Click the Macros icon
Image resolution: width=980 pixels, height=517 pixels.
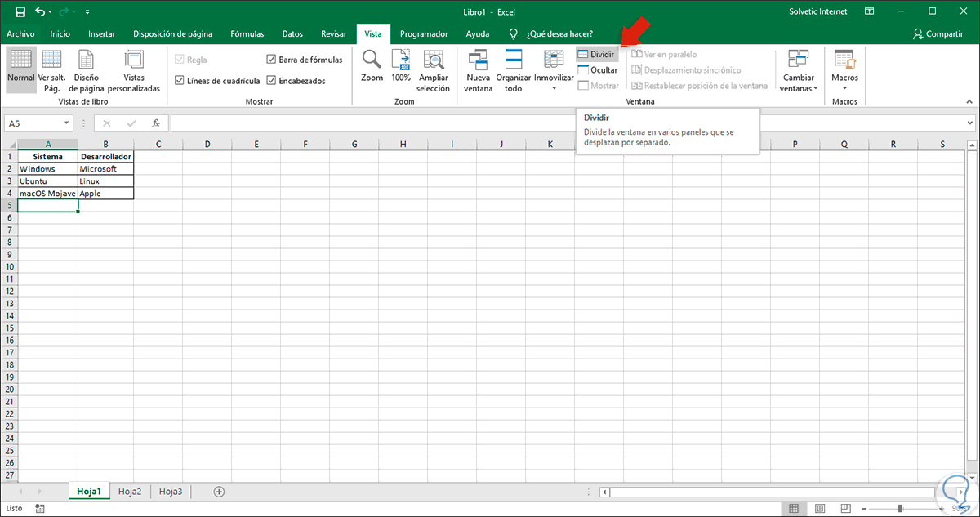[844, 60]
